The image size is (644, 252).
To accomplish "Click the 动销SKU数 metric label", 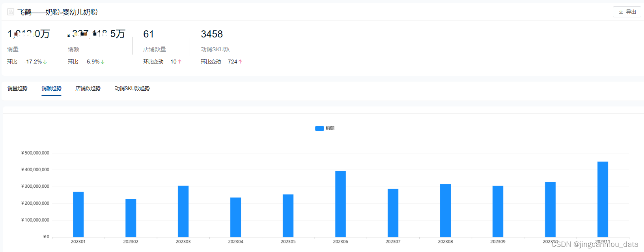I will (215, 49).
